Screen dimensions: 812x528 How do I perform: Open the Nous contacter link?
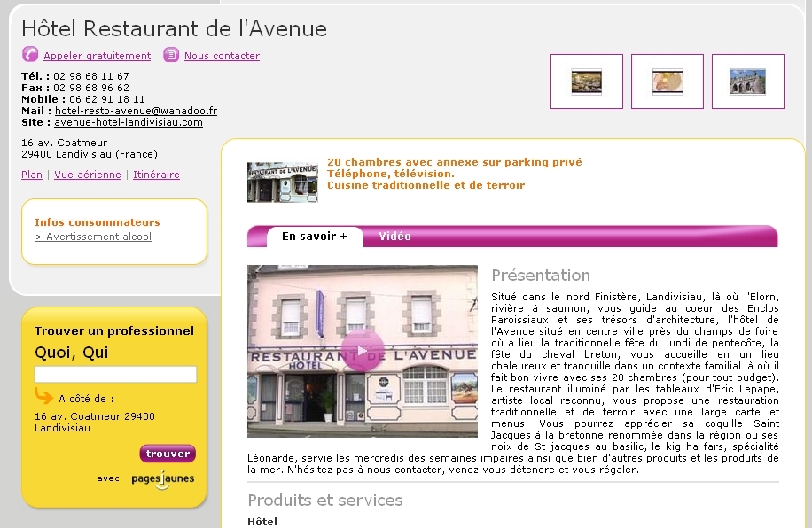222,56
